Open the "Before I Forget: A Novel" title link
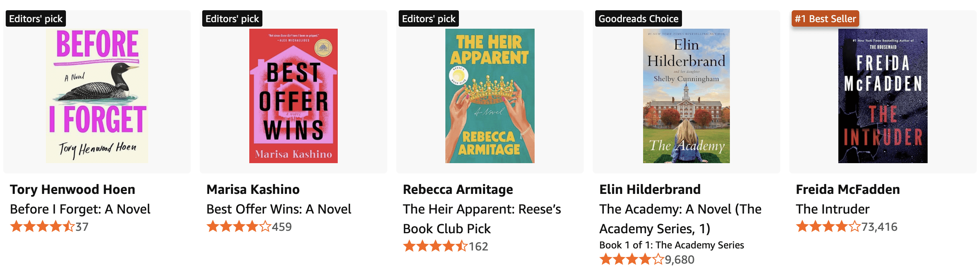This screenshot has height=273, width=980. tap(80, 209)
